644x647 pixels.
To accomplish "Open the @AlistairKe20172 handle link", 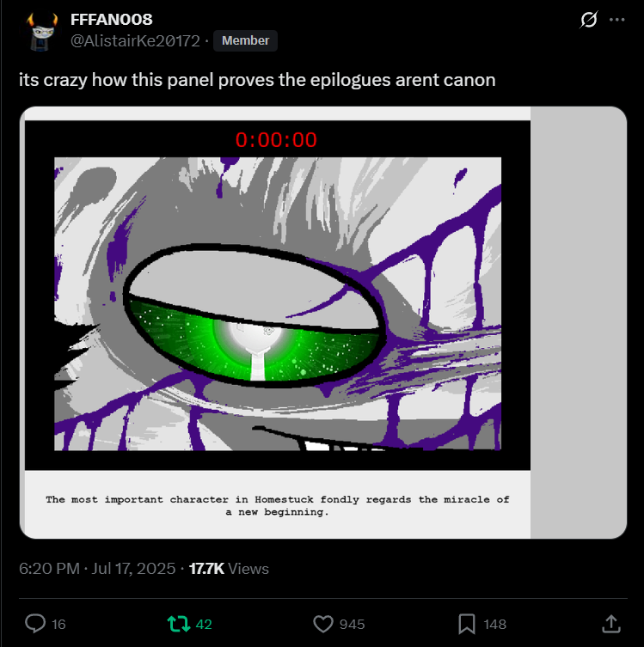I will point(135,41).
